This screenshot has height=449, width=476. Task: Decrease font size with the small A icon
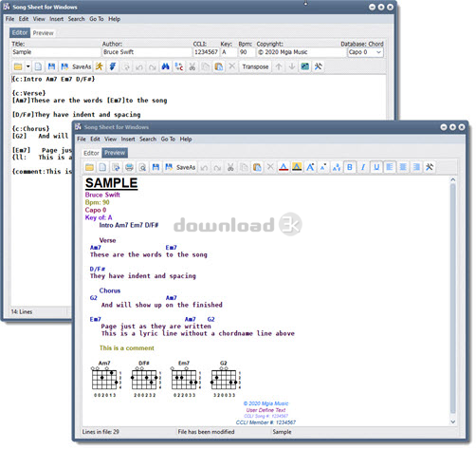(x=323, y=167)
